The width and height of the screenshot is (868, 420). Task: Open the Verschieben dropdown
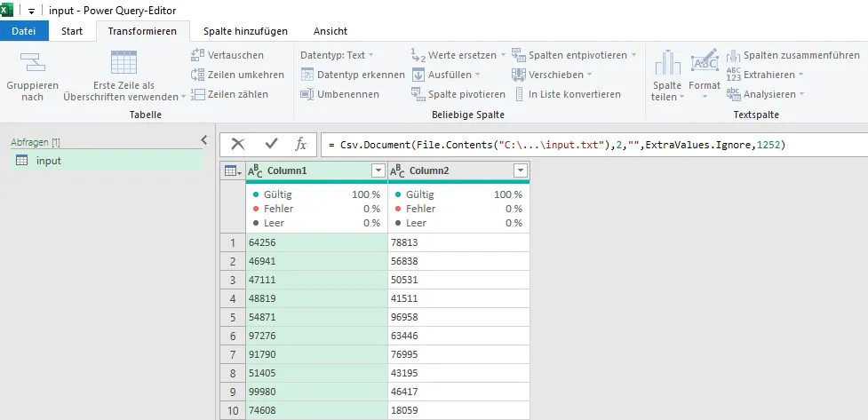[x=552, y=75]
